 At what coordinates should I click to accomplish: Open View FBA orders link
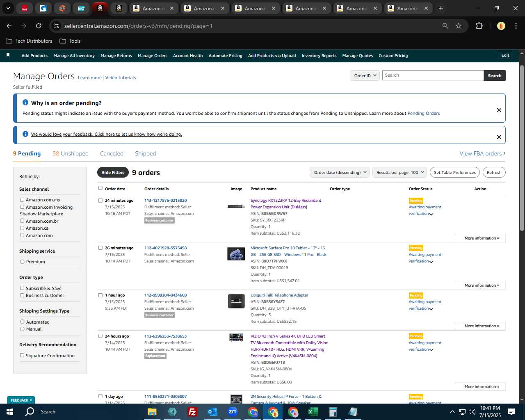[482, 153]
